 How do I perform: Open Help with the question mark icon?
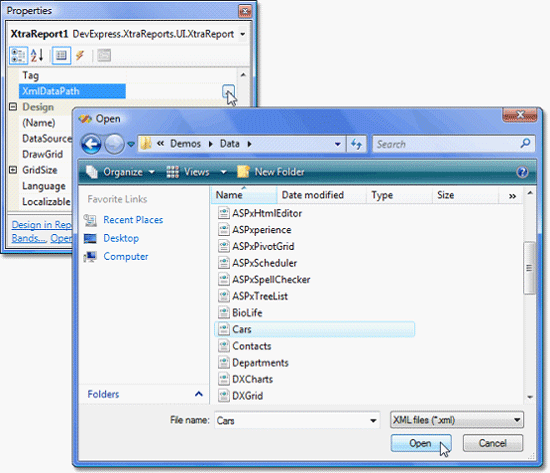click(522, 172)
